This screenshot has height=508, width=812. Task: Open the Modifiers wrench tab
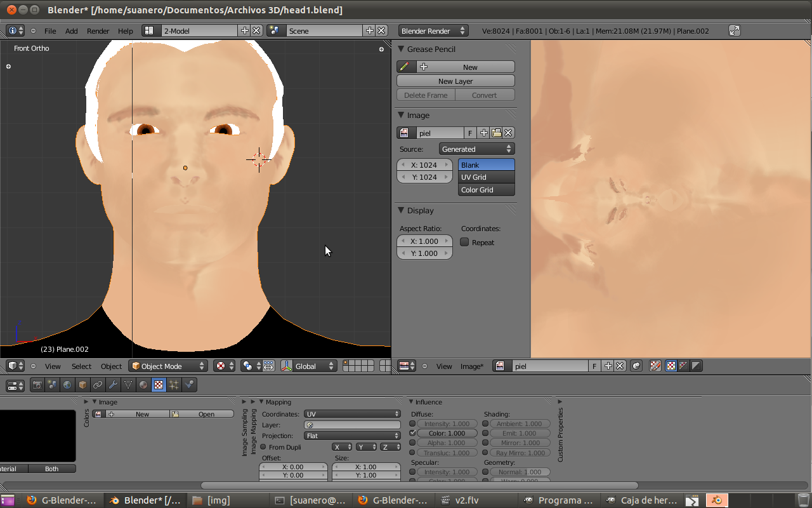coord(113,385)
